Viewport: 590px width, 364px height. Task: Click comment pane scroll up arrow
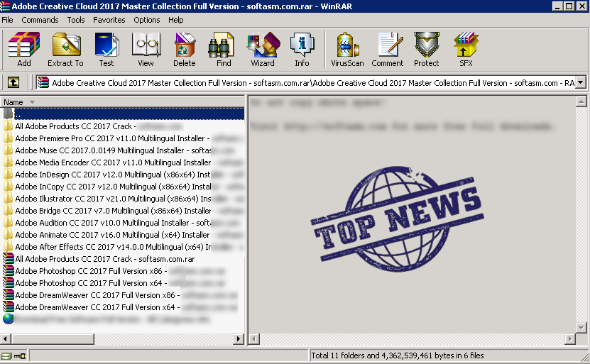click(x=581, y=101)
